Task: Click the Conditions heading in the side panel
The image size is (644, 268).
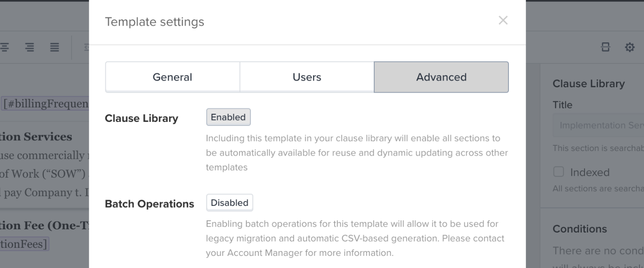Action: click(x=580, y=229)
